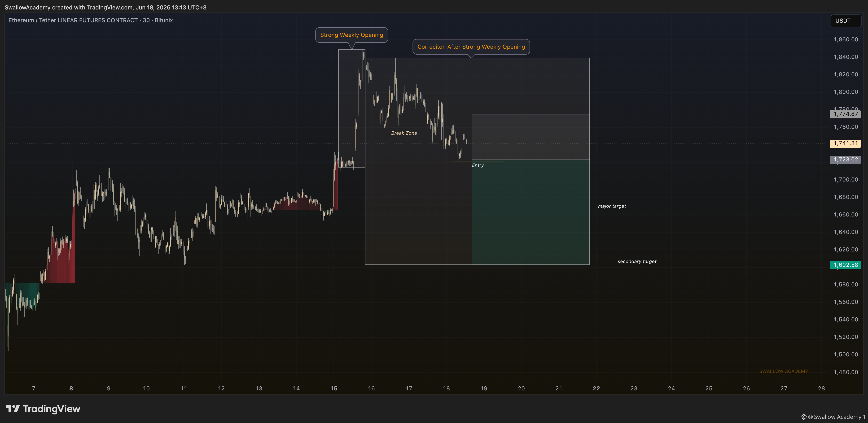Screen dimensions: 868x423
Task: Select the "secondary target" label
Action: pyautogui.click(x=637, y=261)
